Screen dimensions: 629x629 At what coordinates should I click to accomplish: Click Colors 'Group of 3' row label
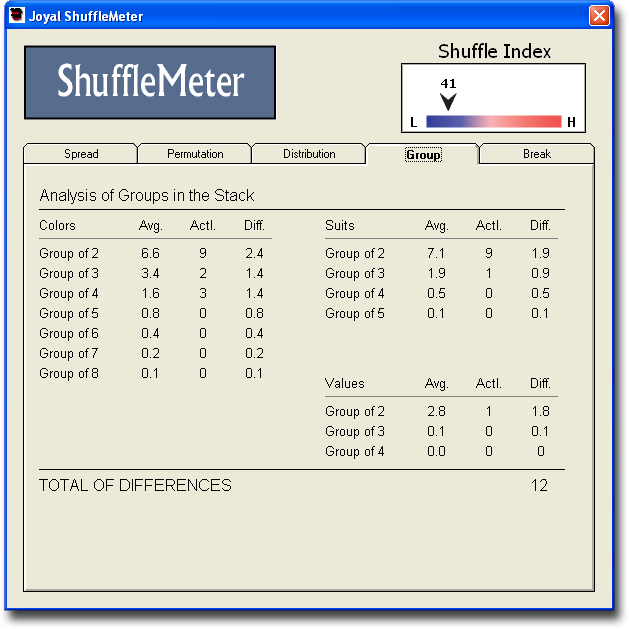coord(69,274)
